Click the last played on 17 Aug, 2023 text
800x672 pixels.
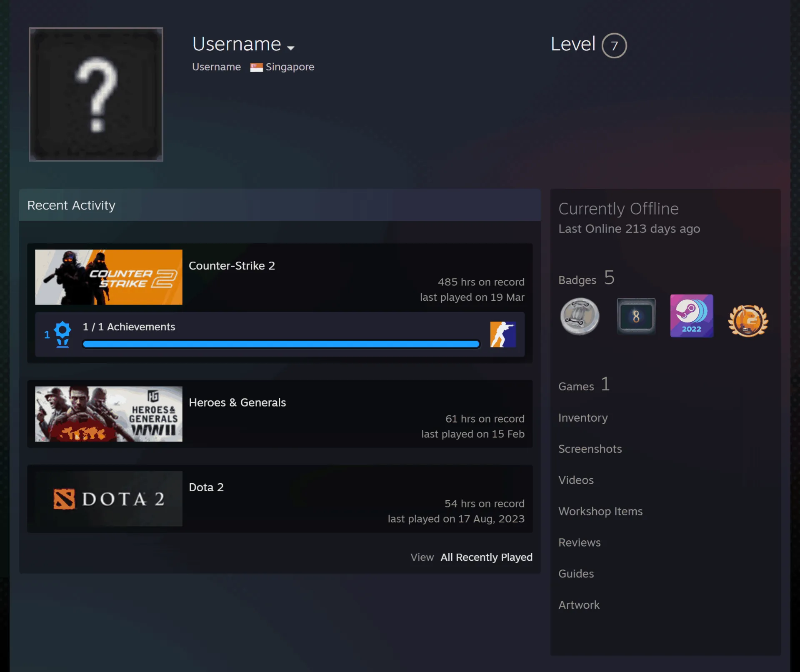point(456,519)
